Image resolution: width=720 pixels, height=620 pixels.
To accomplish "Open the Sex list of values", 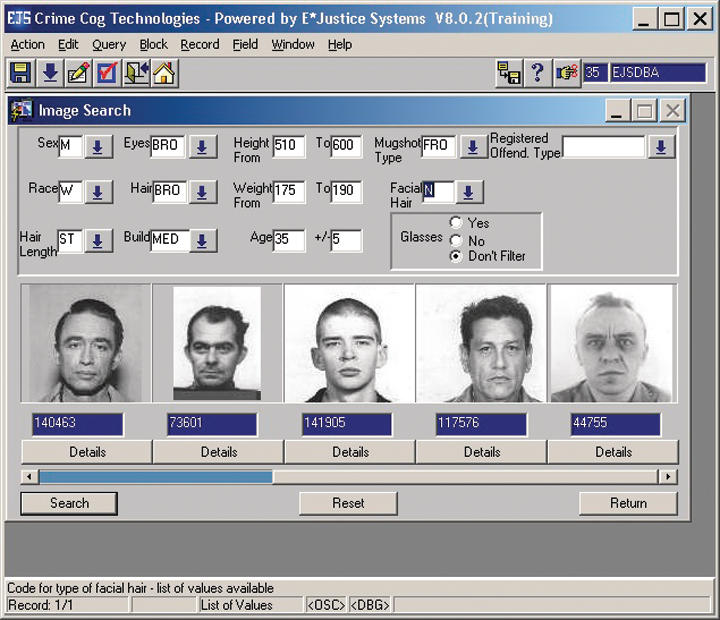I will [98, 147].
